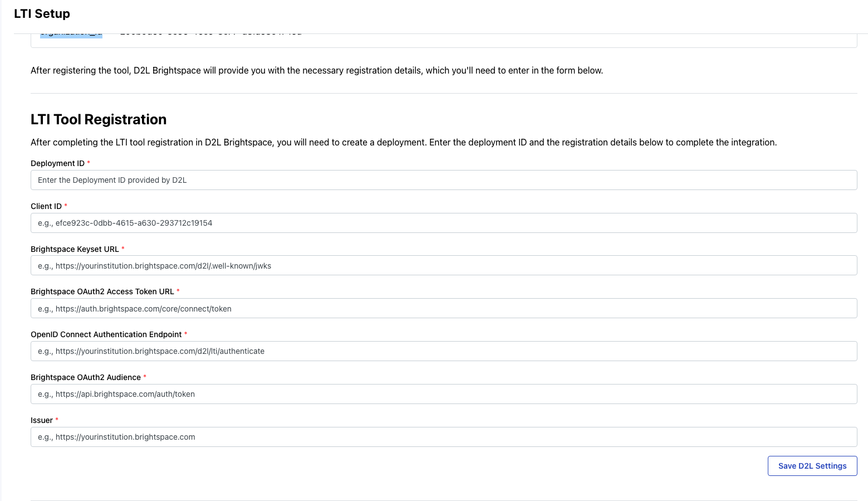
Task: Click the Deployment ID input field
Action: [x=444, y=180]
